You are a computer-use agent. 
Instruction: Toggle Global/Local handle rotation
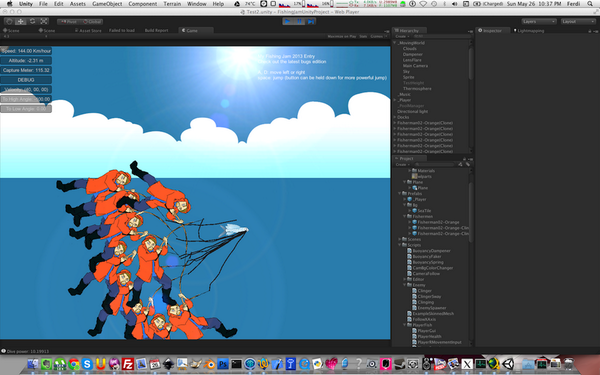[92, 22]
